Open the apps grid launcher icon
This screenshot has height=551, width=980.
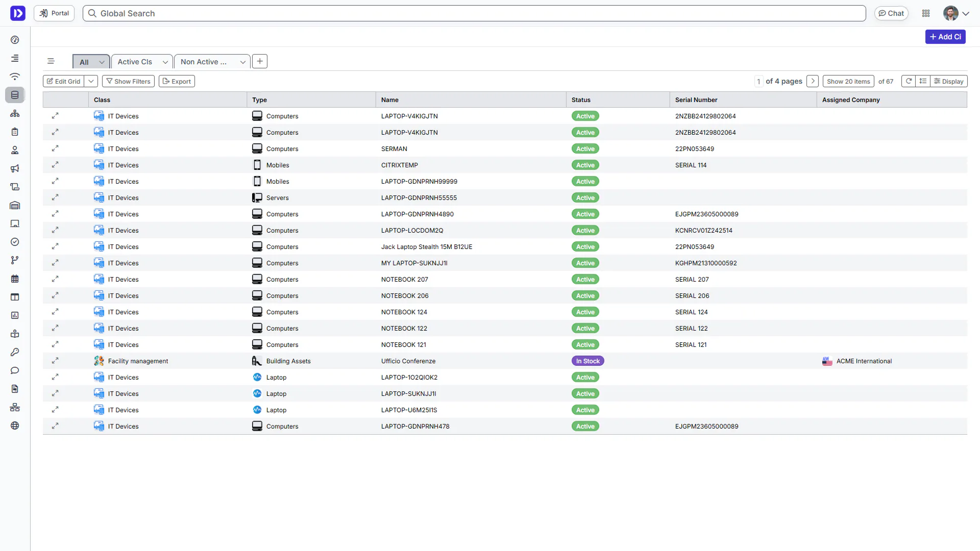[926, 13]
